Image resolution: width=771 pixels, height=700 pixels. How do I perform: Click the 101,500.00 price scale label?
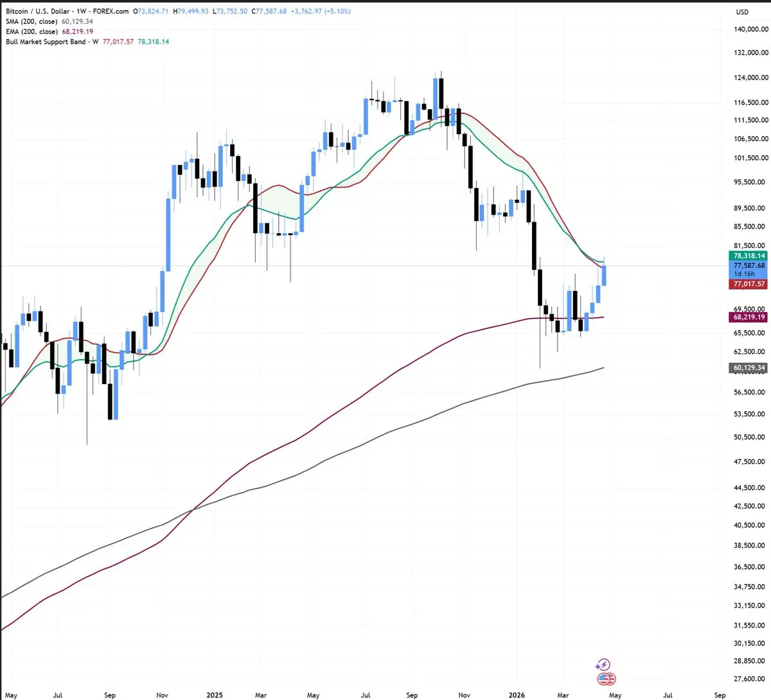[750, 158]
